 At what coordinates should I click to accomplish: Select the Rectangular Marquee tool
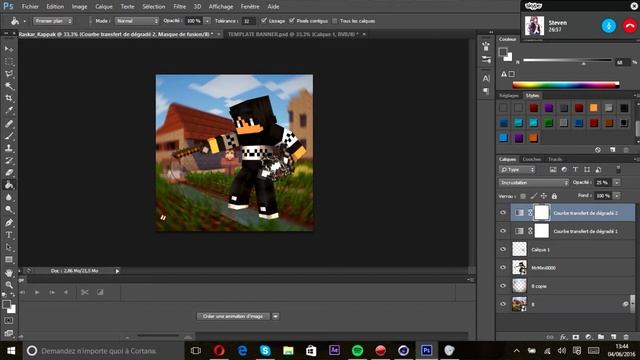[x=9, y=62]
